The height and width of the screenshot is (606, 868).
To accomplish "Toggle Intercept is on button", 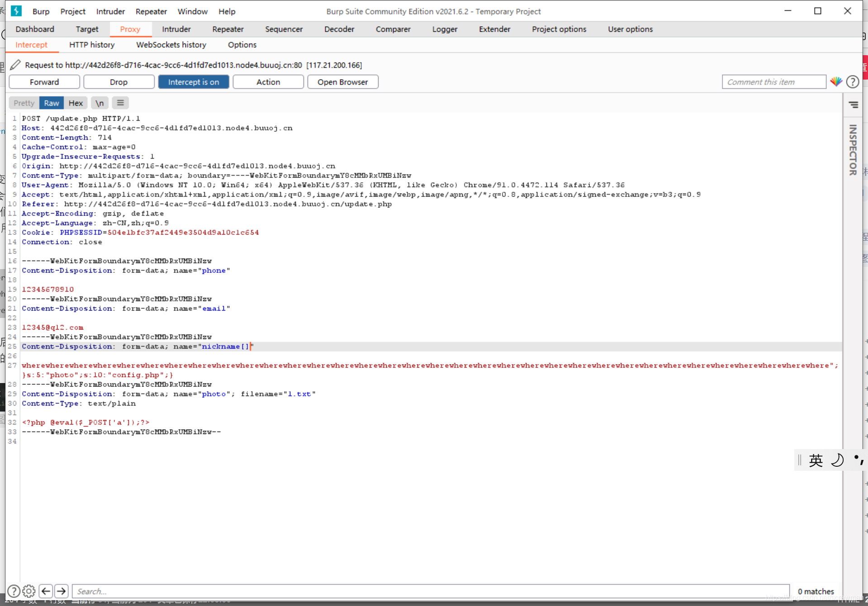I will tap(194, 82).
